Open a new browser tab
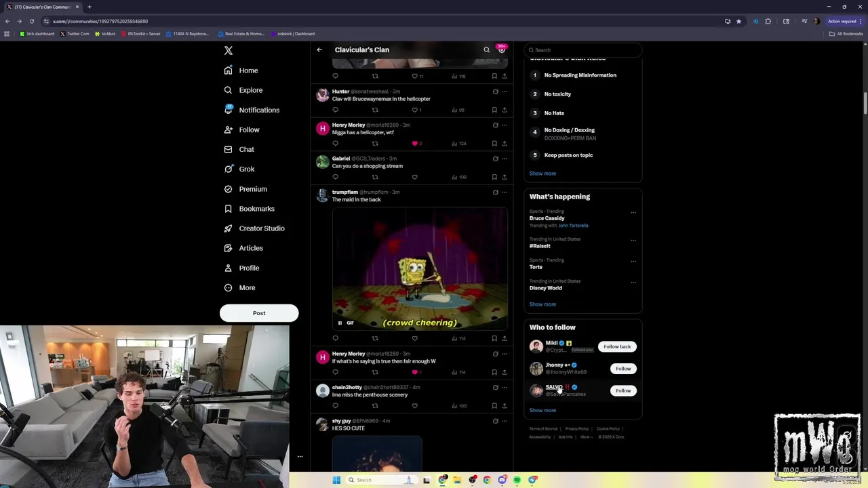The image size is (868, 488). [89, 7]
